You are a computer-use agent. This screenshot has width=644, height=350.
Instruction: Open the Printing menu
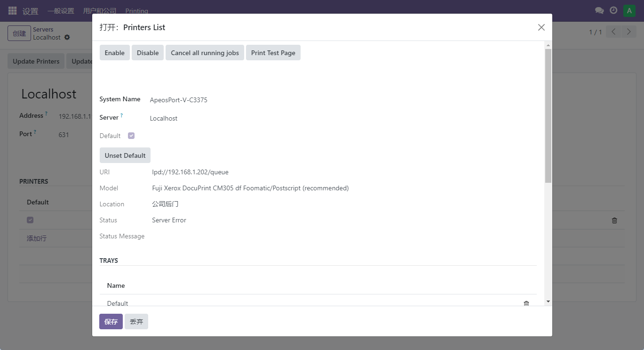(137, 11)
